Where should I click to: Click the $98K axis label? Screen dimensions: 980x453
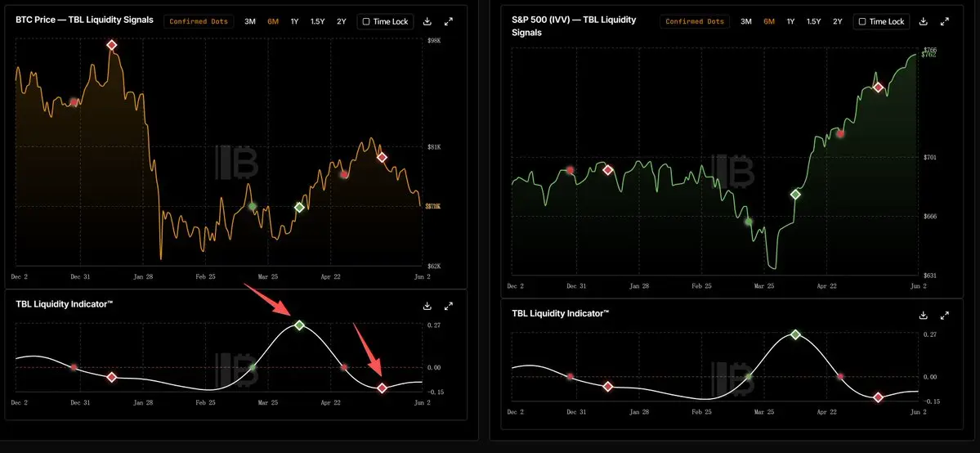coord(434,41)
